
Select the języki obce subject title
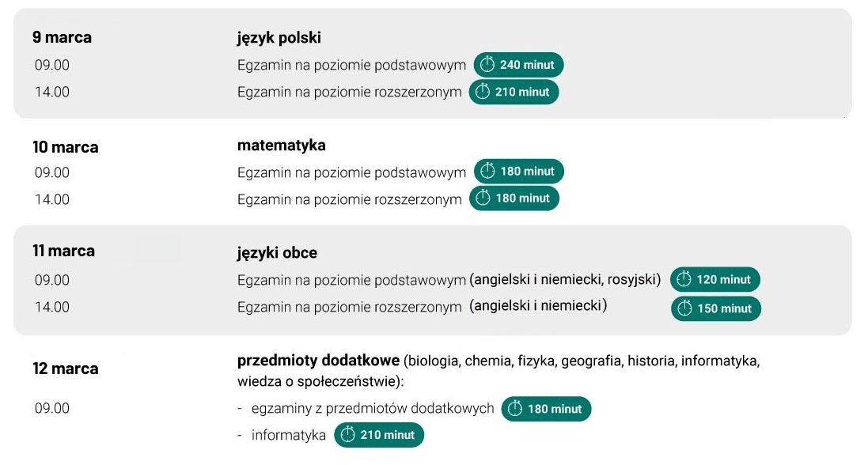click(x=277, y=253)
